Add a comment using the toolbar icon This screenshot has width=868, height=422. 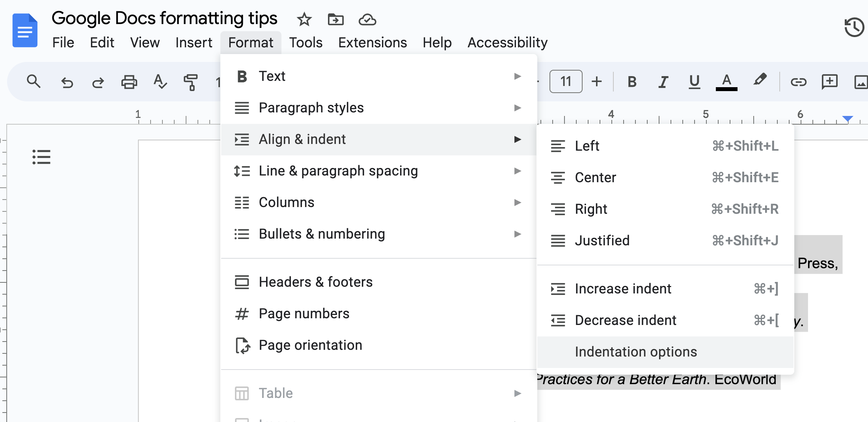coord(829,82)
